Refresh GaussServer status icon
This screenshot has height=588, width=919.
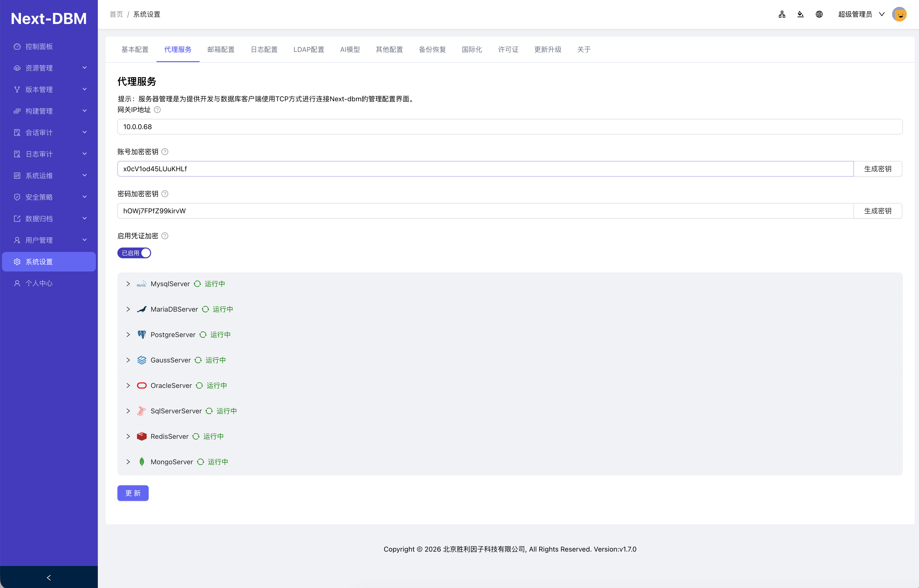click(198, 360)
